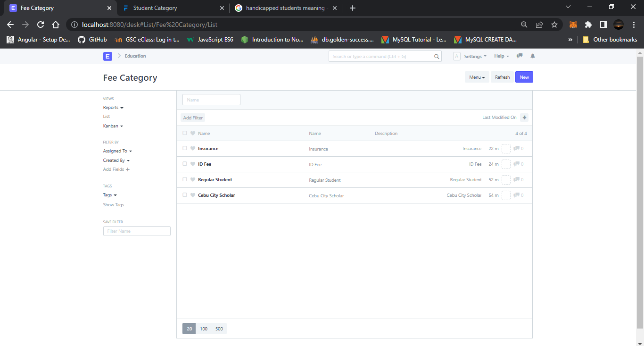Viewport: 644px width, 346px height.
Task: Open the browser Extensions puzzle icon
Action: pyautogui.click(x=588, y=25)
